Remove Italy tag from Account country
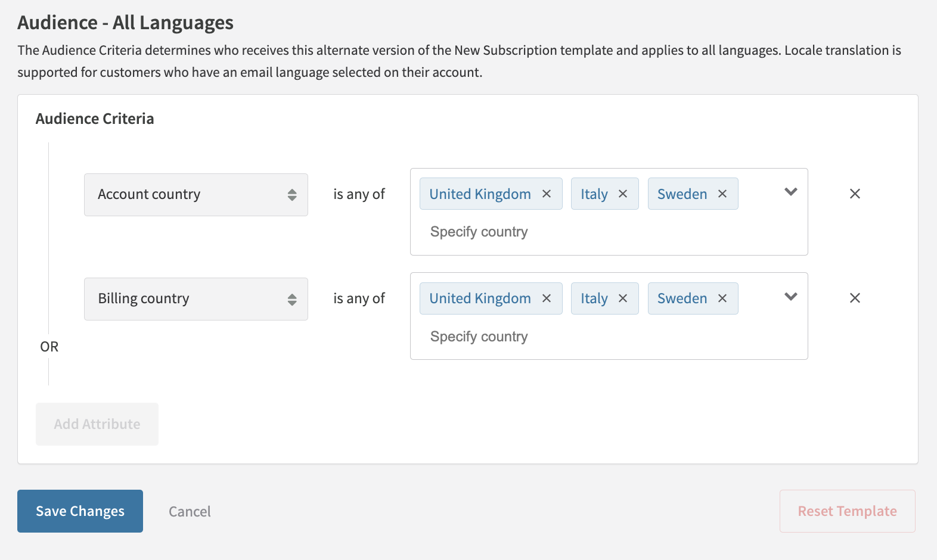The height and width of the screenshot is (560, 937). [623, 194]
